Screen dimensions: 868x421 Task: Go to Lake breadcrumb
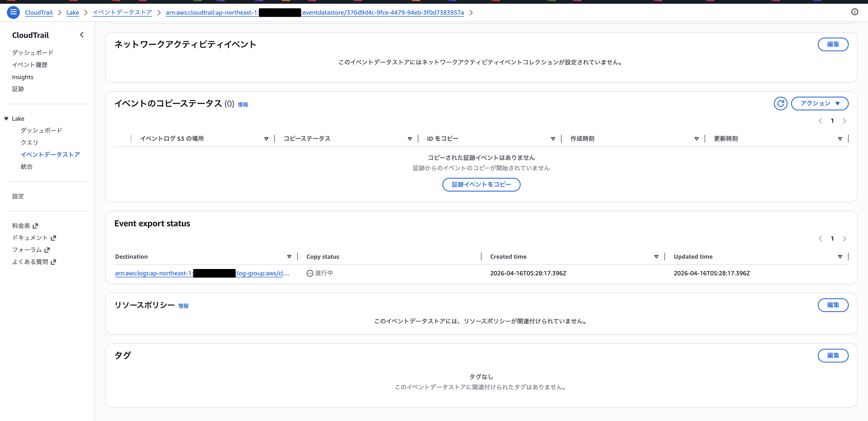click(x=72, y=12)
